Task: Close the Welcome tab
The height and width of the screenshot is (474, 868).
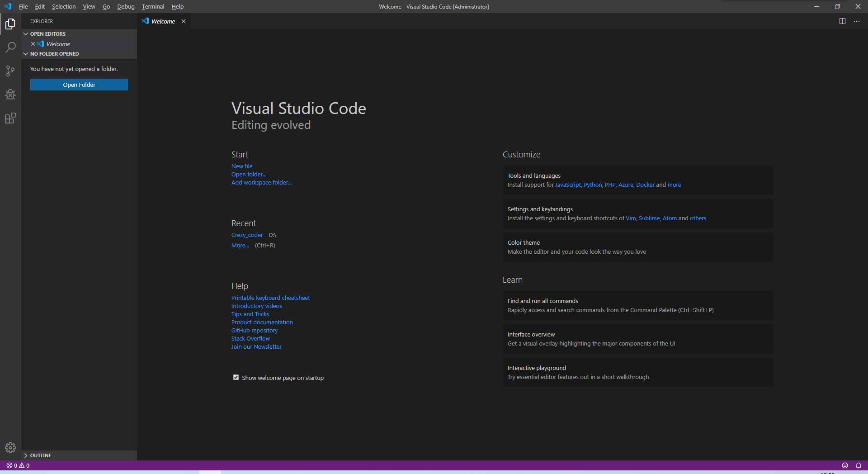Action: pos(184,21)
